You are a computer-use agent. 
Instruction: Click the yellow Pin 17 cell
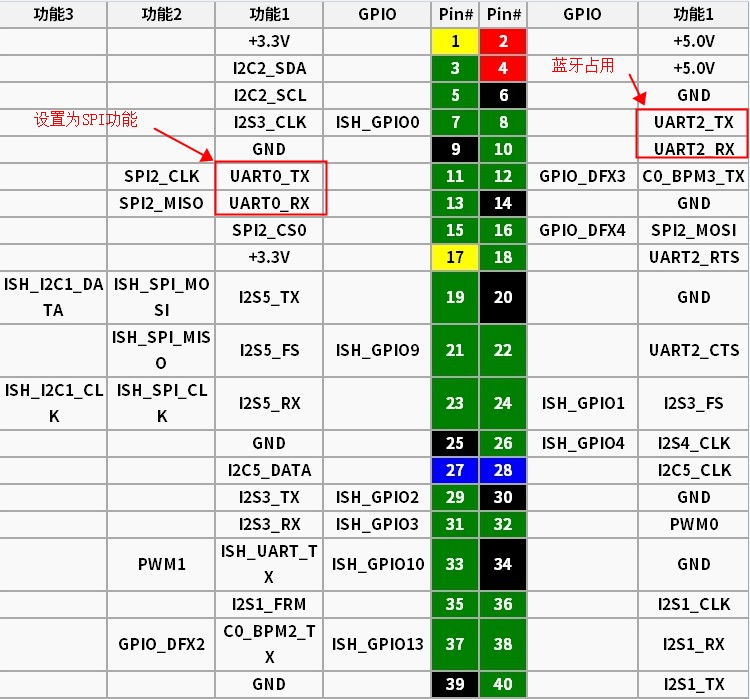(455, 257)
